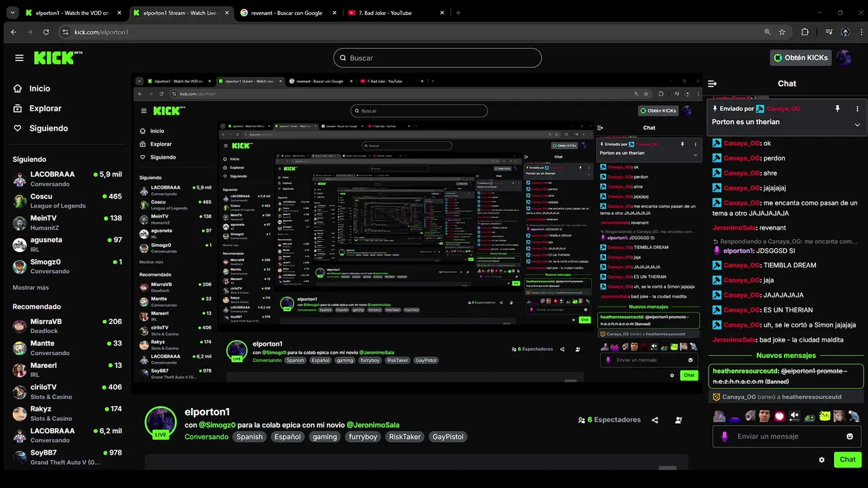The width and height of the screenshot is (868, 488).
Task: Open the user profile avatar menu
Action: [x=844, y=58]
